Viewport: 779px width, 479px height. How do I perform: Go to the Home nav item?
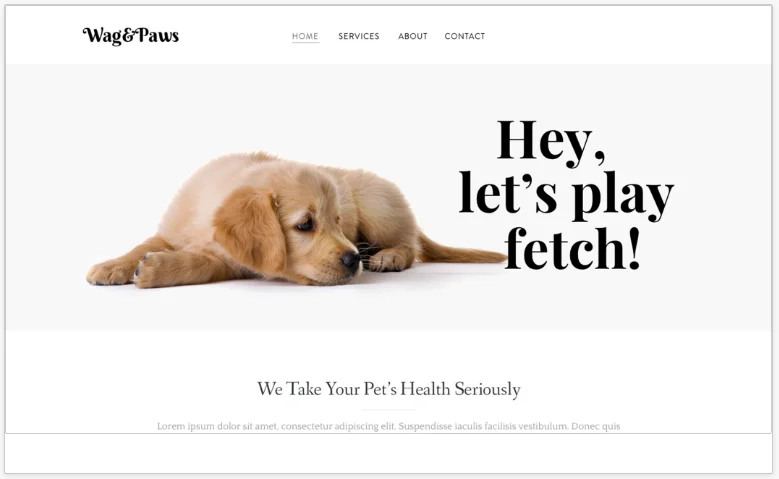305,36
